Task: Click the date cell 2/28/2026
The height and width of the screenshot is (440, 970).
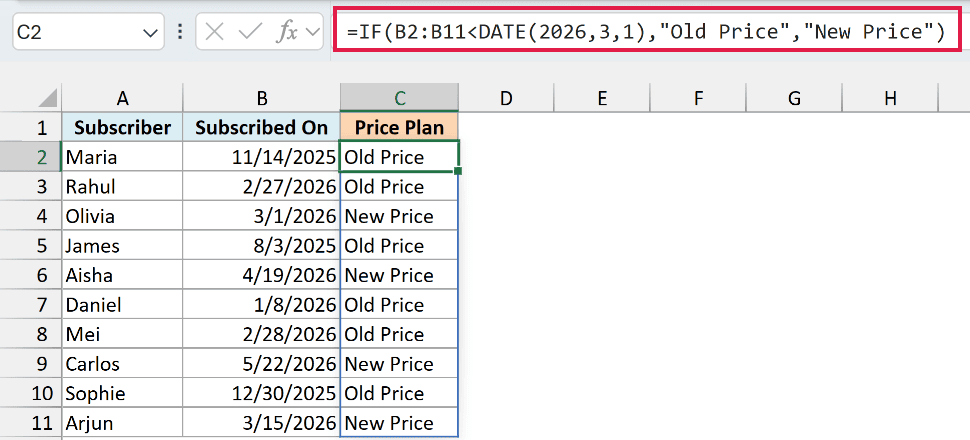Action: coord(262,334)
